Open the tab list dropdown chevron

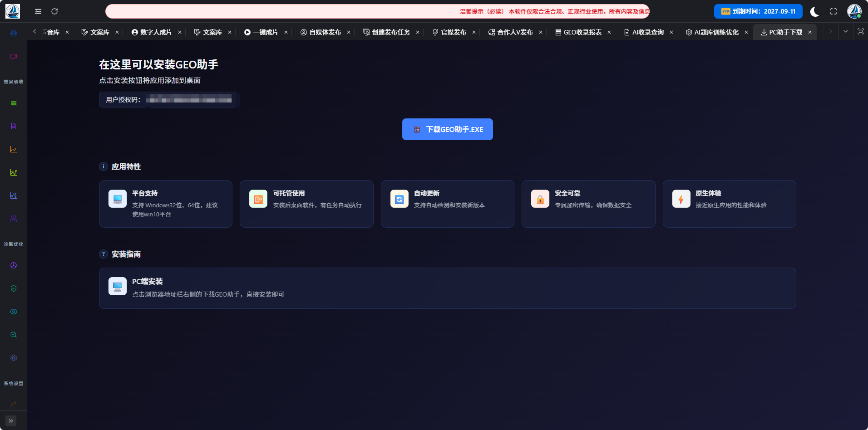(845, 31)
